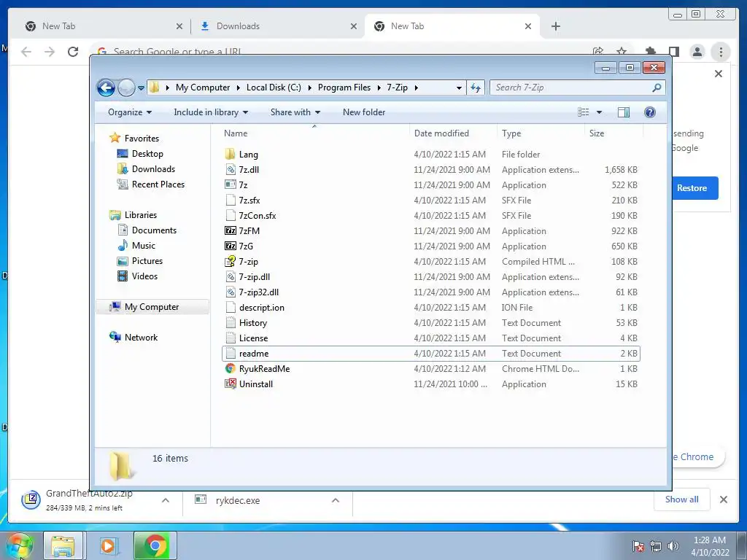Open the Documents library

point(154,230)
